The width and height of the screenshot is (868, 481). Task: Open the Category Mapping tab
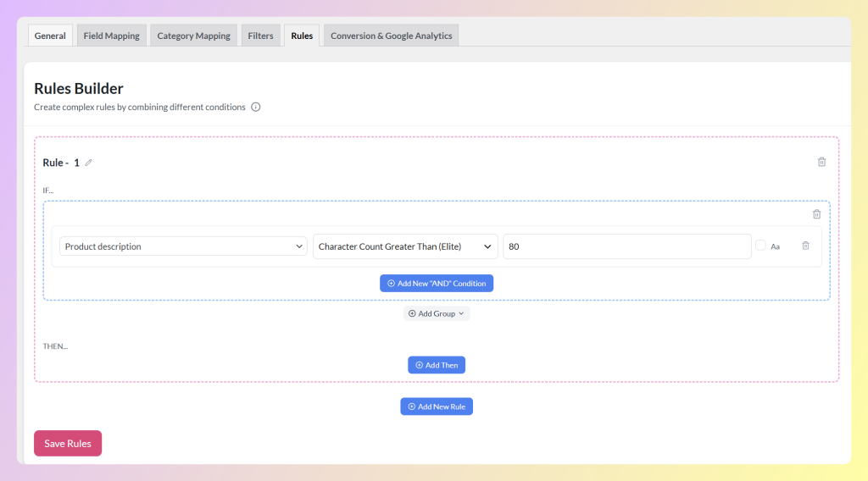(x=194, y=36)
